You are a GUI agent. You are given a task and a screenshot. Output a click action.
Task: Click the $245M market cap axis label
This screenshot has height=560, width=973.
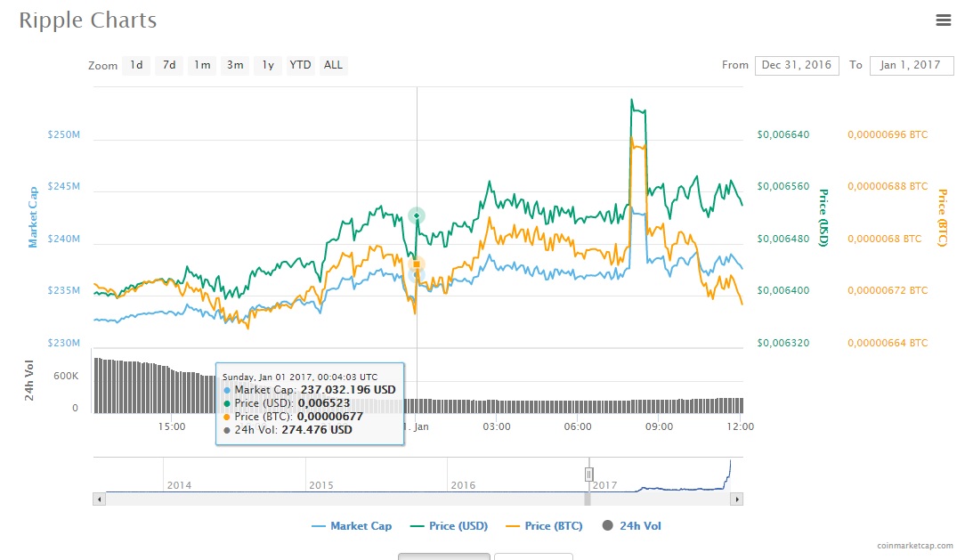click(64, 186)
